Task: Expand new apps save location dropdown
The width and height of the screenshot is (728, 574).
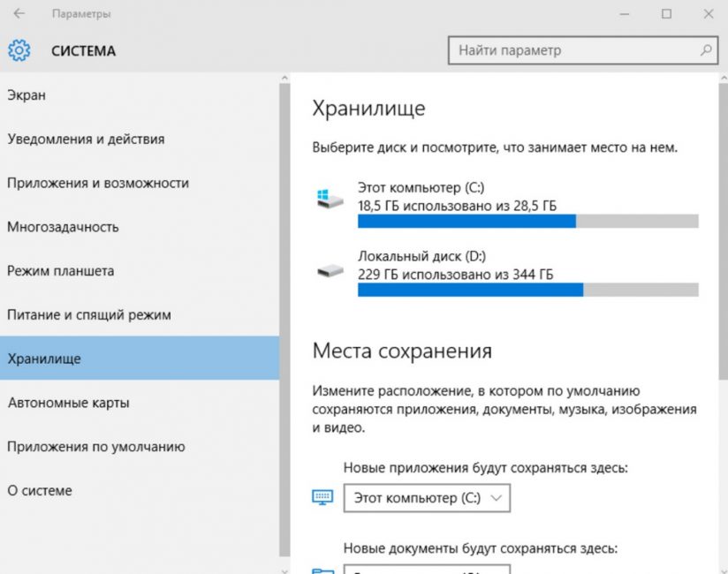Action: click(x=427, y=498)
